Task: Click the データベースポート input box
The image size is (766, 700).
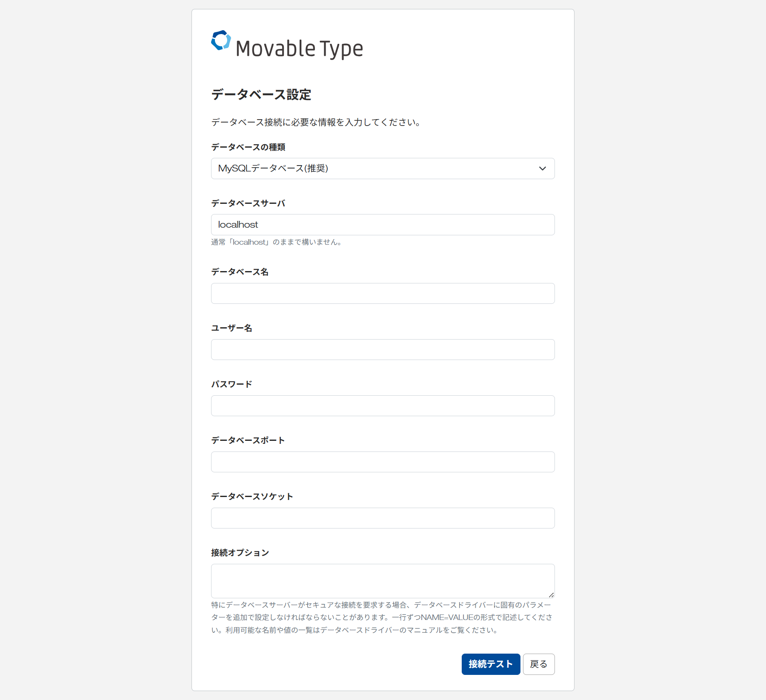Action: [383, 462]
